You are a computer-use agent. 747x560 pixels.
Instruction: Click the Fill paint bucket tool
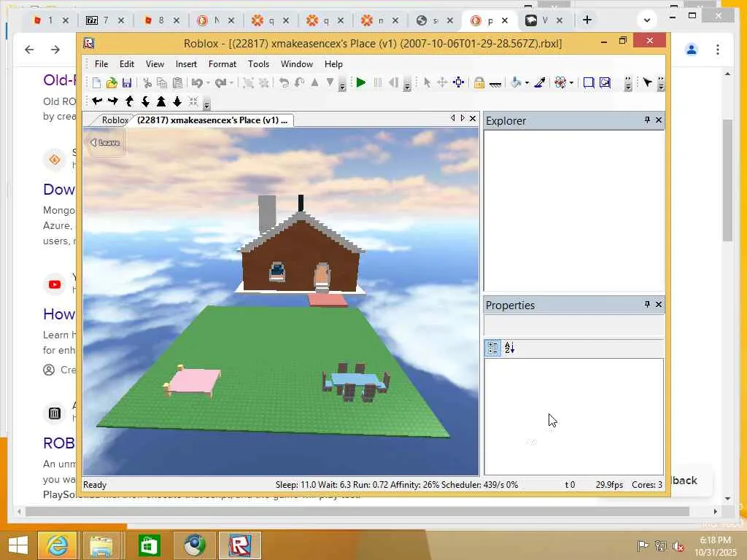pyautogui.click(x=516, y=83)
